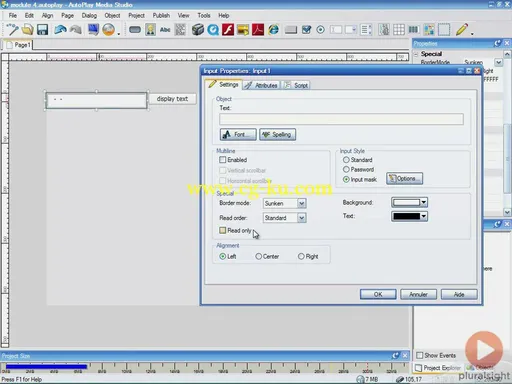Insert a RadioButton object from toolbar
This screenshot has height=384, width=512.
(321, 30)
